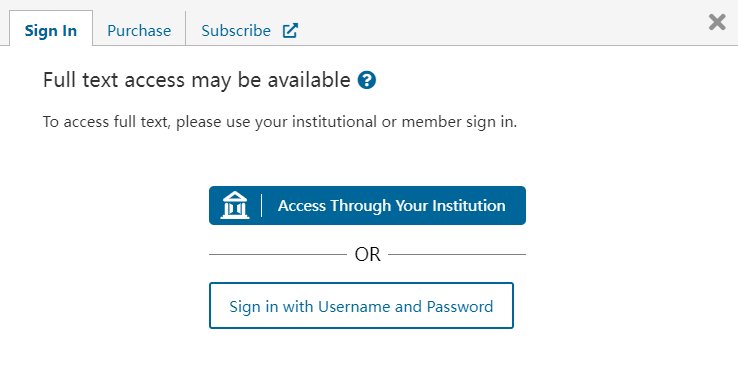Screen dimensions: 738x375
Task: Click the vertical separator inside institution button
Action: click(x=262, y=206)
